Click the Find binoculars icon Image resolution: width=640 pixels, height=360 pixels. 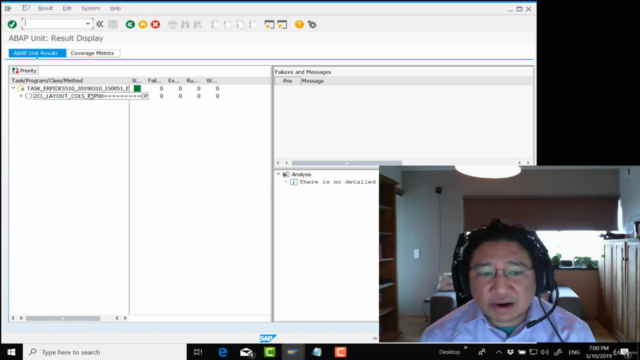[185, 24]
